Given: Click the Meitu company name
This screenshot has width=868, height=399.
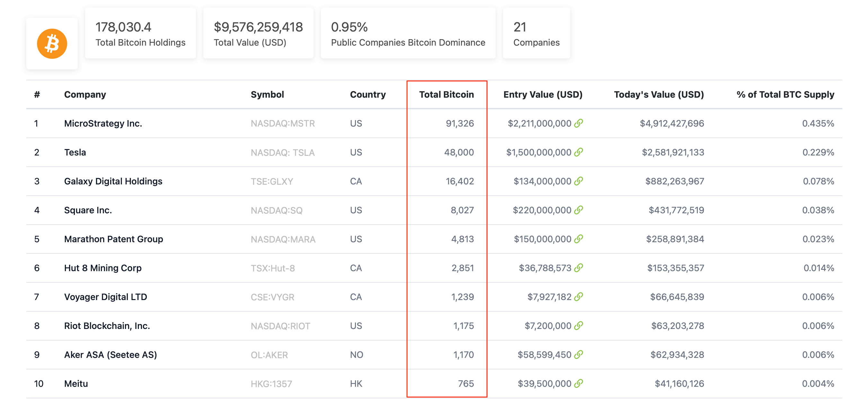Looking at the screenshot, I should 76,384.
